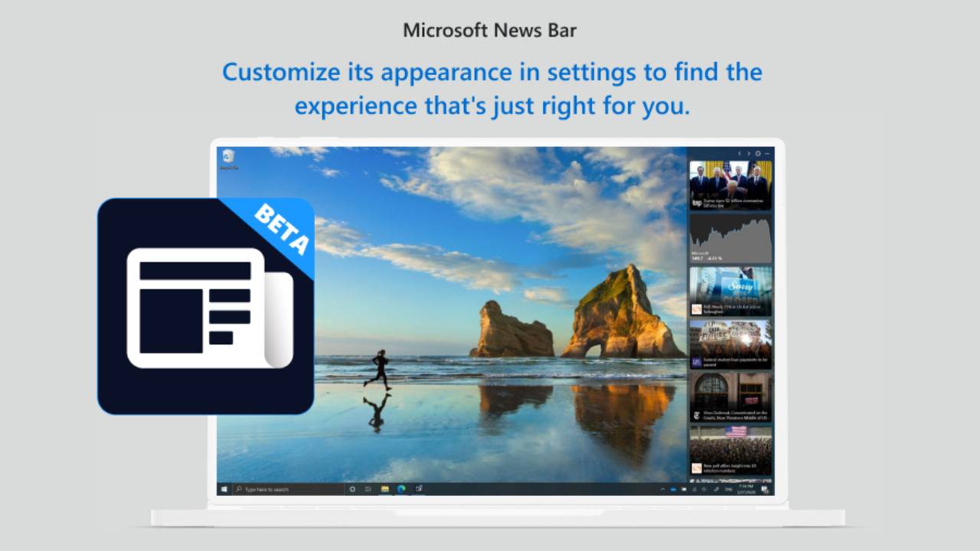The image size is (980, 551).
Task: Open File Explorer from the taskbar
Action: tap(385, 487)
